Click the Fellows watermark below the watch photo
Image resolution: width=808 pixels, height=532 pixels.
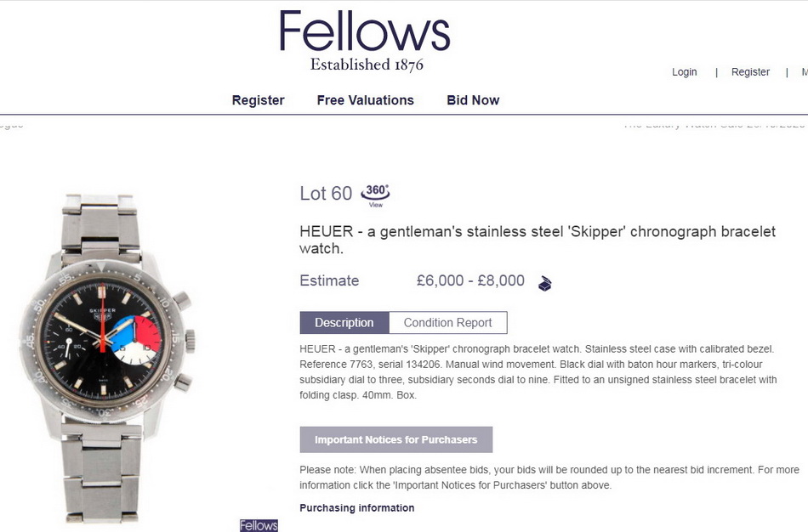pyautogui.click(x=259, y=525)
